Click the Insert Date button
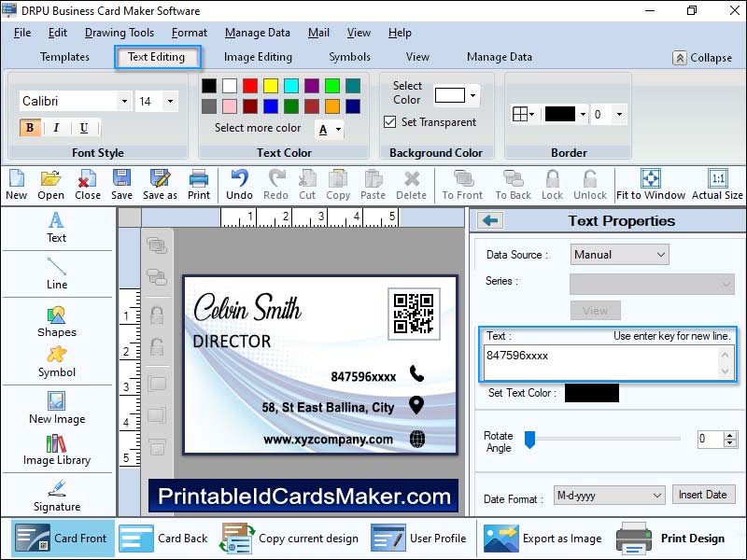The height and width of the screenshot is (560, 747). (703, 495)
